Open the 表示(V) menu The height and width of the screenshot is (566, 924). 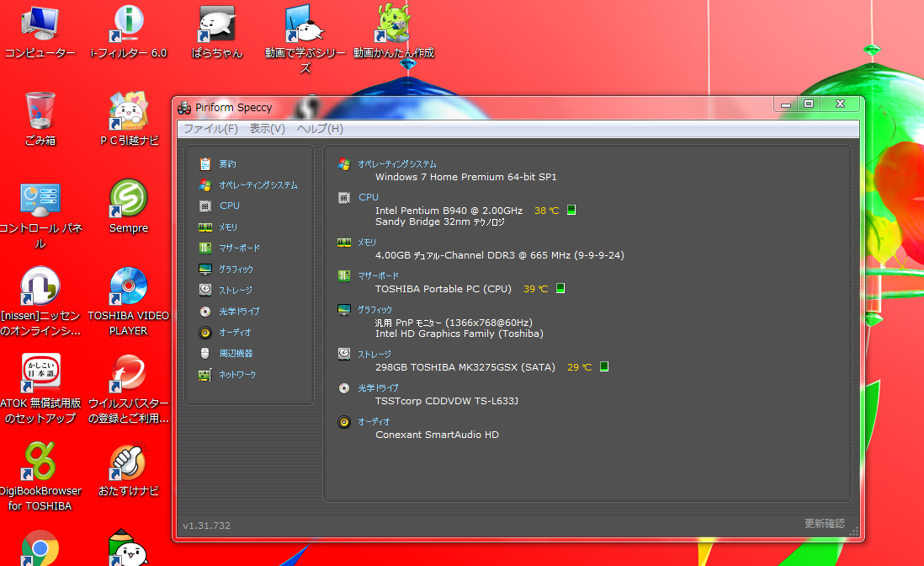click(267, 129)
